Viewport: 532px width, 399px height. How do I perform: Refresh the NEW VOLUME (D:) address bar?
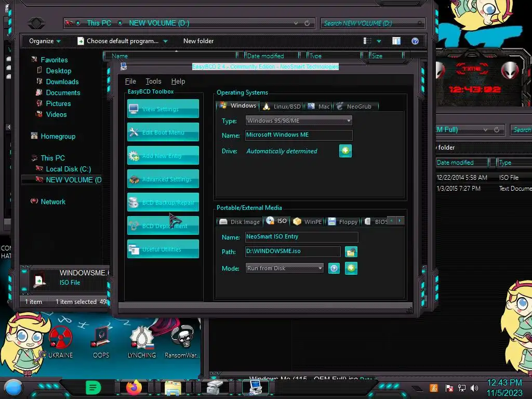[x=307, y=23]
